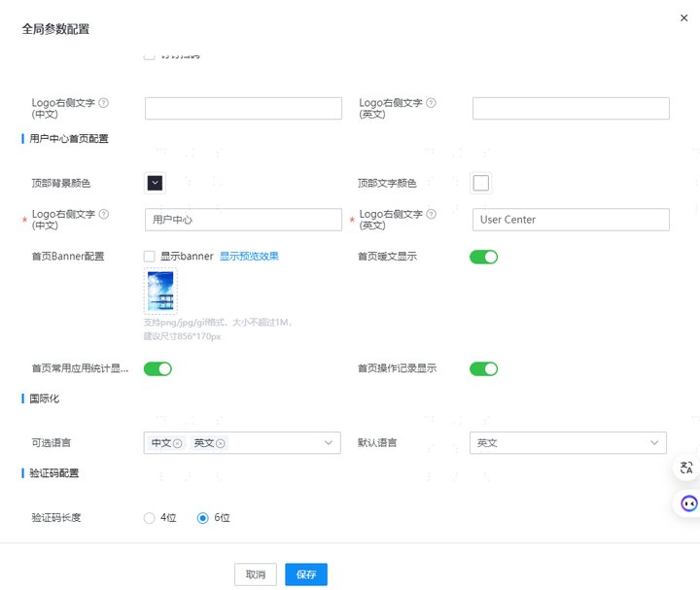Click the partially hidden checkbox at top
The width and height of the screenshot is (700, 590).
(149, 56)
